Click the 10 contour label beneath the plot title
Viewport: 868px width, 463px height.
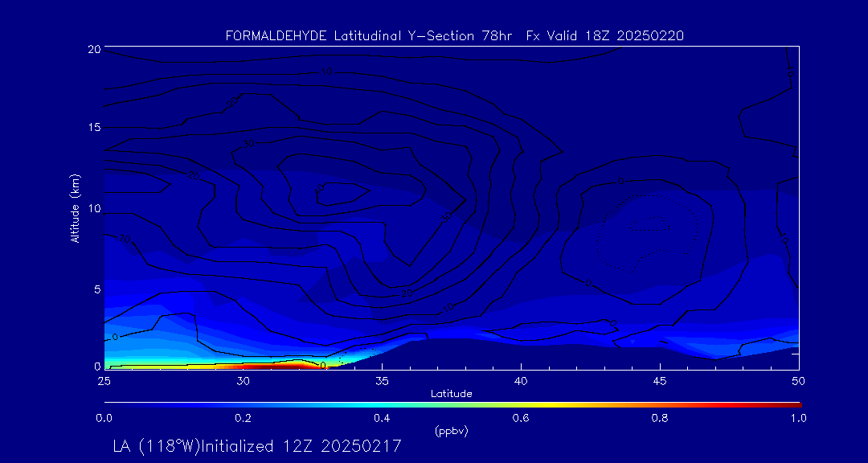pyautogui.click(x=326, y=72)
